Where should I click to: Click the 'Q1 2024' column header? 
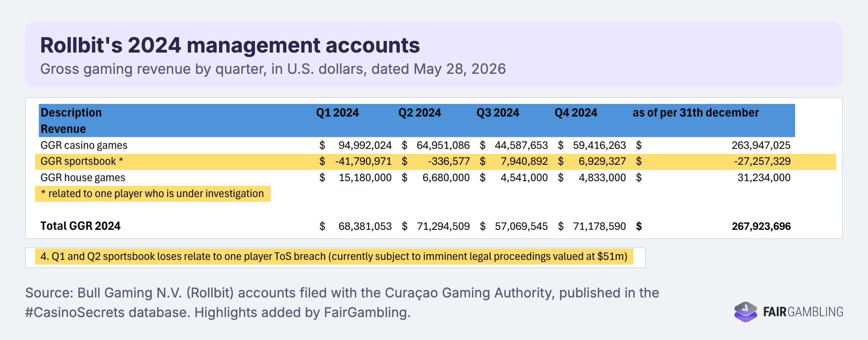337,113
